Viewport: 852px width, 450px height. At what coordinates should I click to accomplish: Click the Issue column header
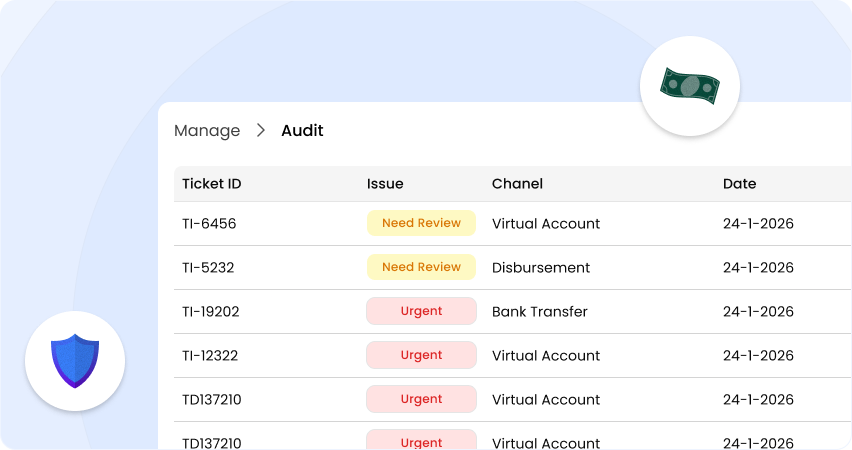(385, 184)
